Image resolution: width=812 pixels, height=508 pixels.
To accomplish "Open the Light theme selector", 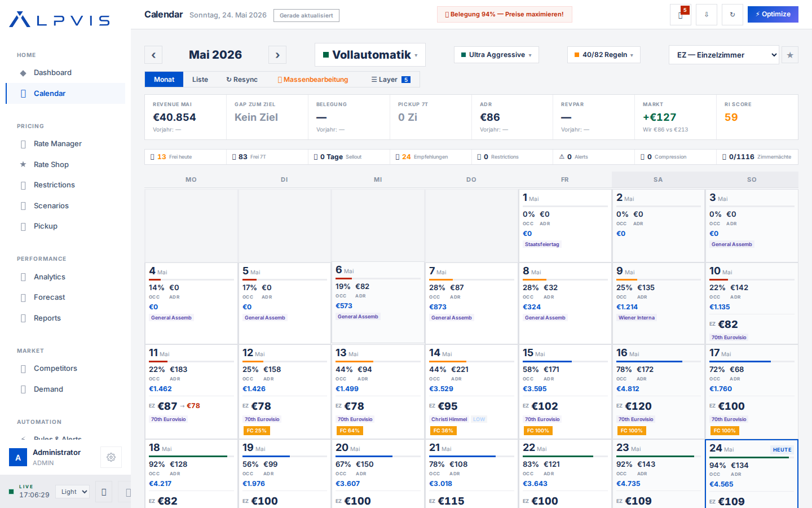I will click(x=73, y=492).
